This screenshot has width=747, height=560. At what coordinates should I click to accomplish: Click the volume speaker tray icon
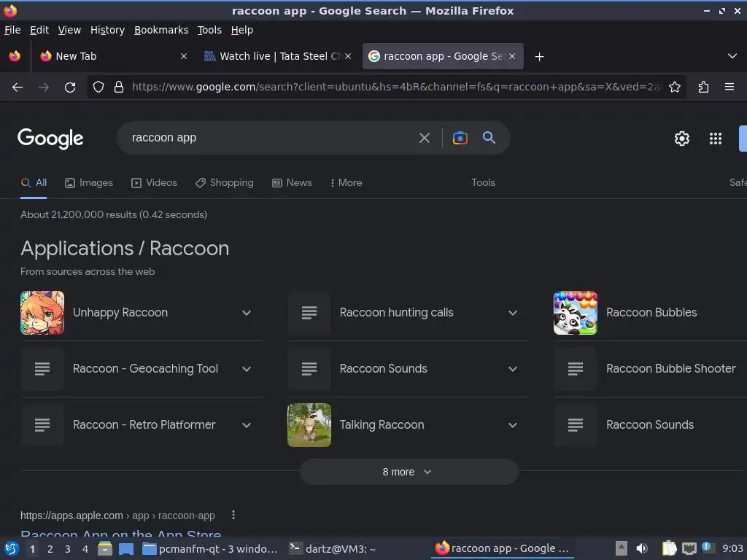pyautogui.click(x=642, y=548)
